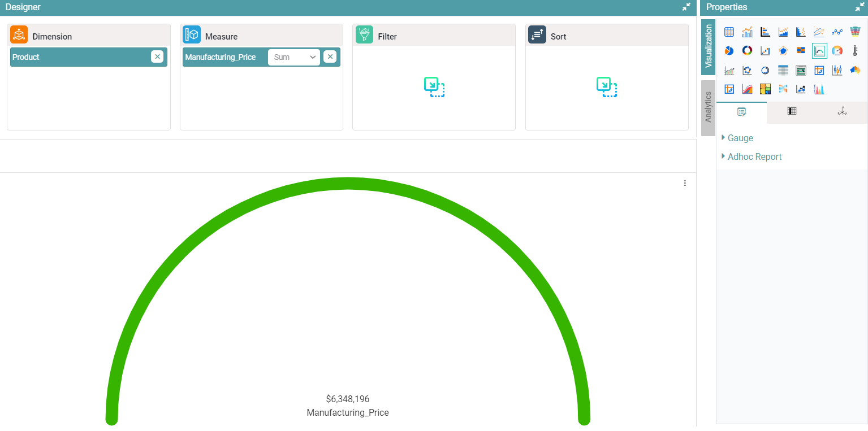
Task: Select the treemap visualization icon
Action: point(765,89)
